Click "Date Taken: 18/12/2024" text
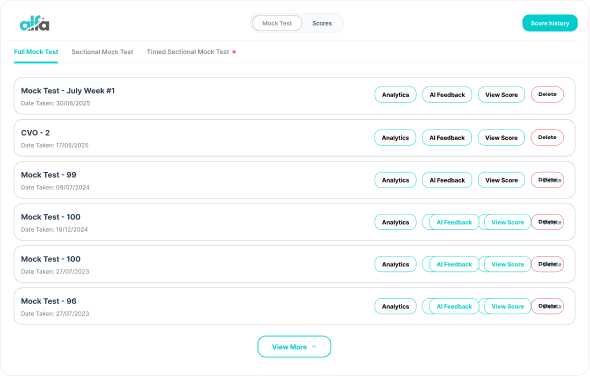The image size is (590, 376). [54, 230]
